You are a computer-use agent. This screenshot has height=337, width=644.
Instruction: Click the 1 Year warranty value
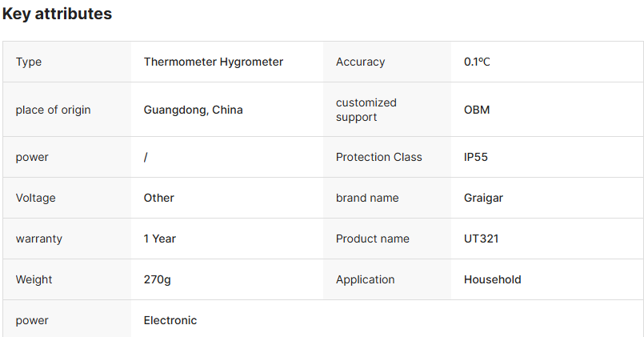click(x=160, y=239)
